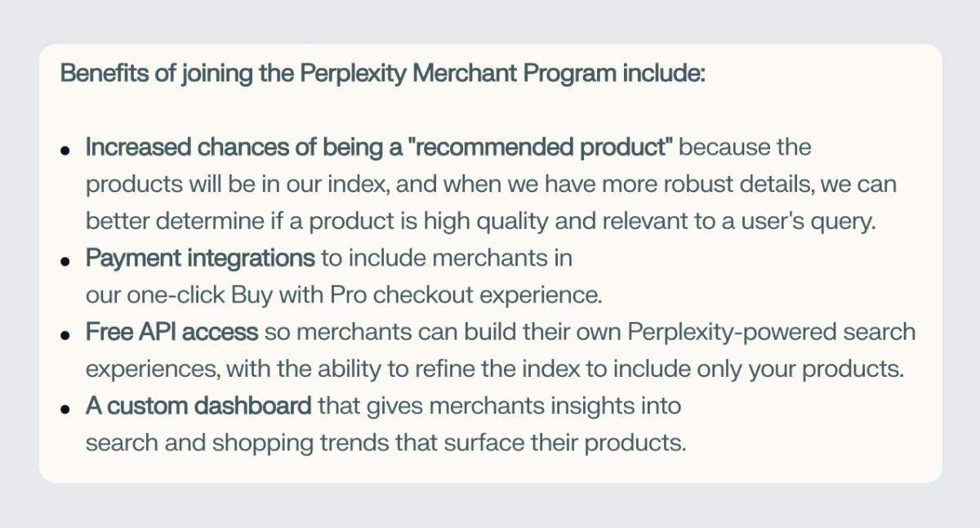Image resolution: width=980 pixels, height=528 pixels.
Task: Click the line starting "experiences, with the ability to refine"
Action: click(x=494, y=369)
